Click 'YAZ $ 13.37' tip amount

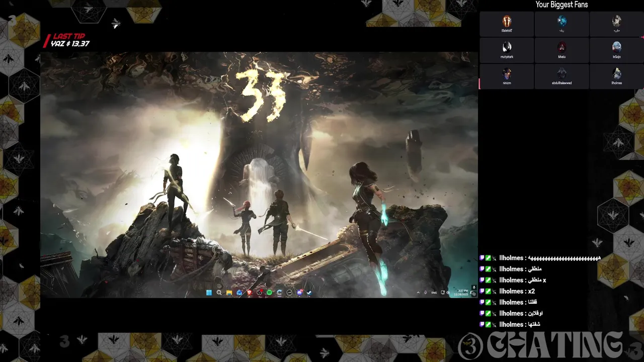pyautogui.click(x=70, y=44)
